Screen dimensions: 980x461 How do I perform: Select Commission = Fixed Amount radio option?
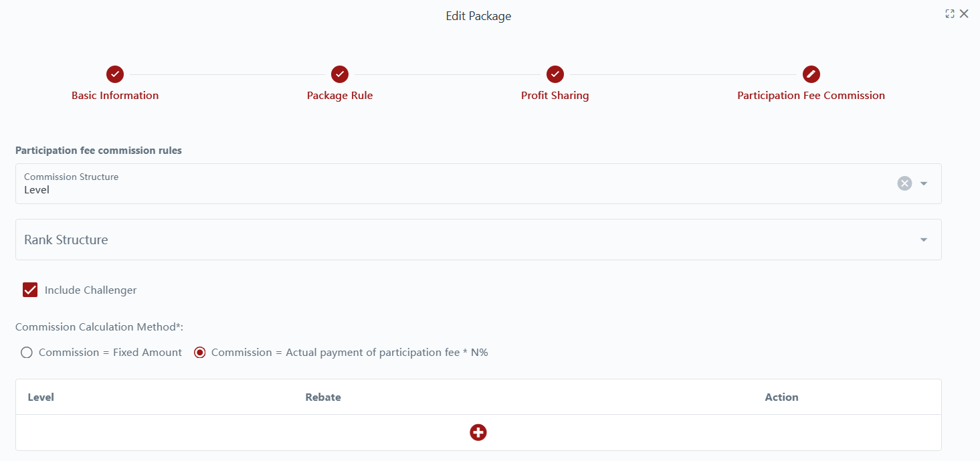coord(27,353)
